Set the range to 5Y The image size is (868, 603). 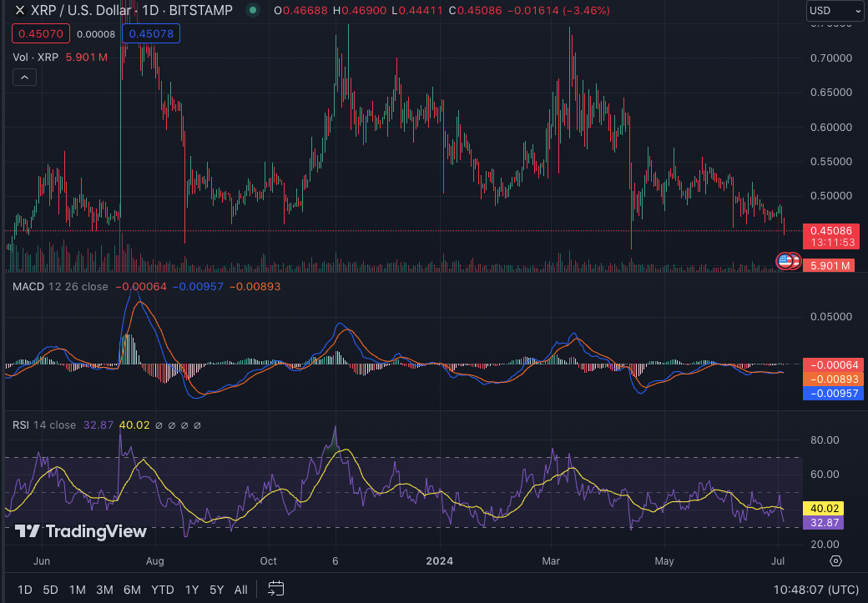click(216, 590)
